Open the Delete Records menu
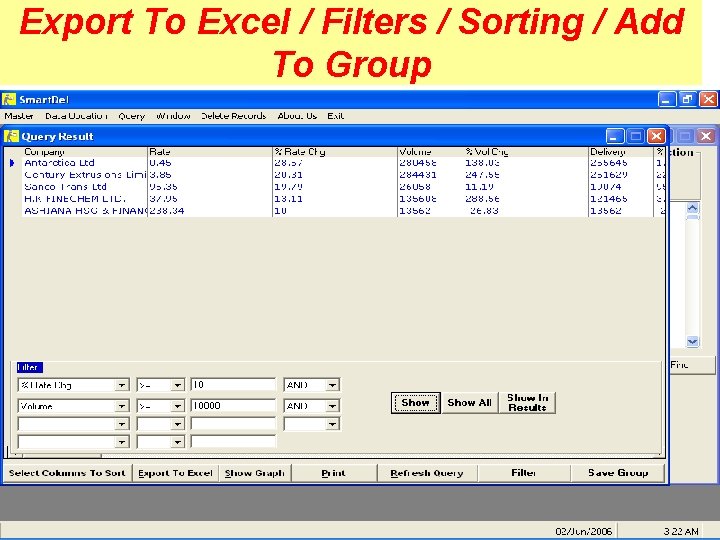The image size is (720, 540). tap(234, 116)
